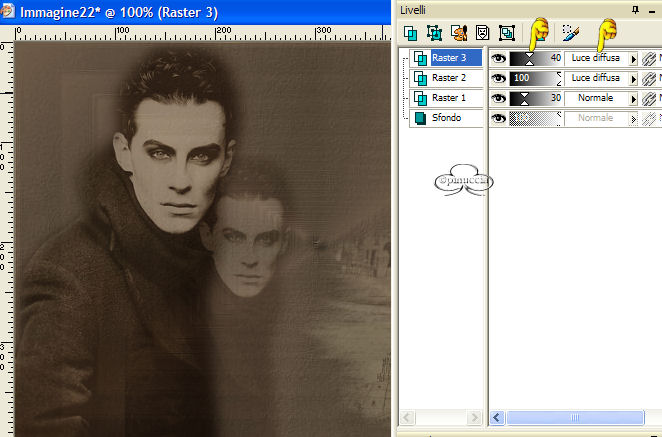Toggle the link icon for Raster 2

[x=649, y=79]
